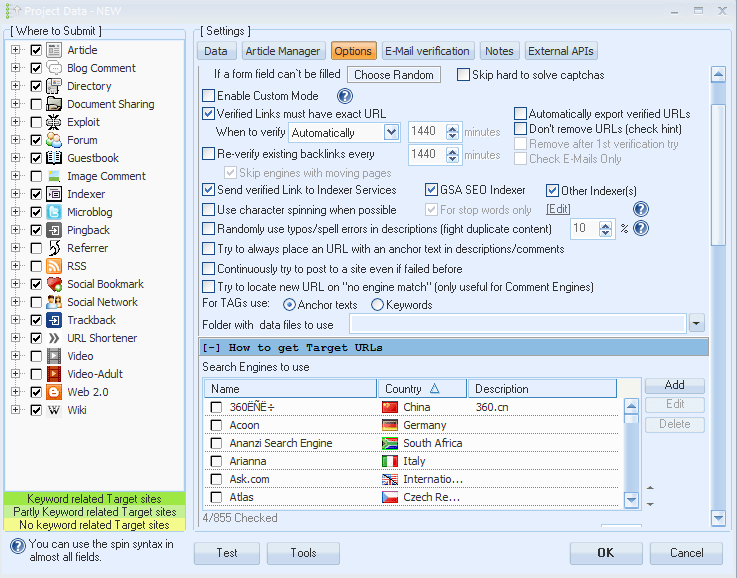Click the RSS feed icon
The height and width of the screenshot is (578, 737).
pos(54,266)
